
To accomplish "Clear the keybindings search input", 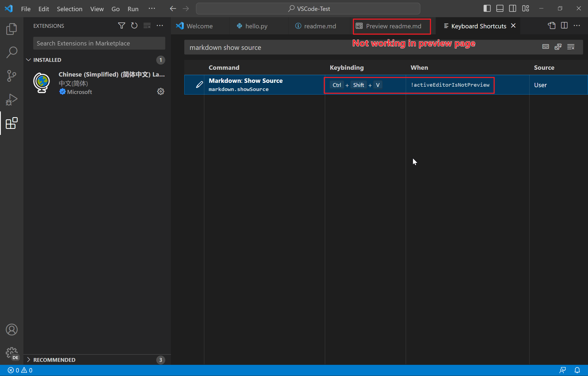I will tap(571, 47).
